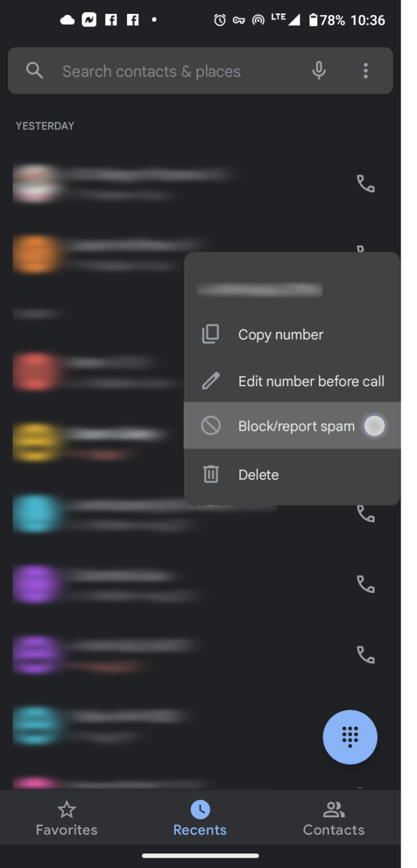The height and width of the screenshot is (868, 417).
Task: Open the three-dot overflow menu
Action: click(366, 71)
